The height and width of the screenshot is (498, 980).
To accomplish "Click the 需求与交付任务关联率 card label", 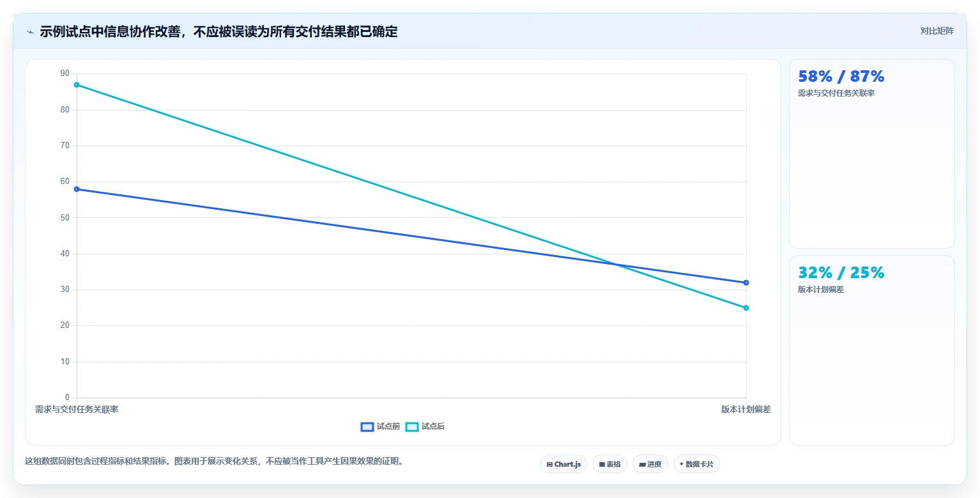I will point(836,93).
